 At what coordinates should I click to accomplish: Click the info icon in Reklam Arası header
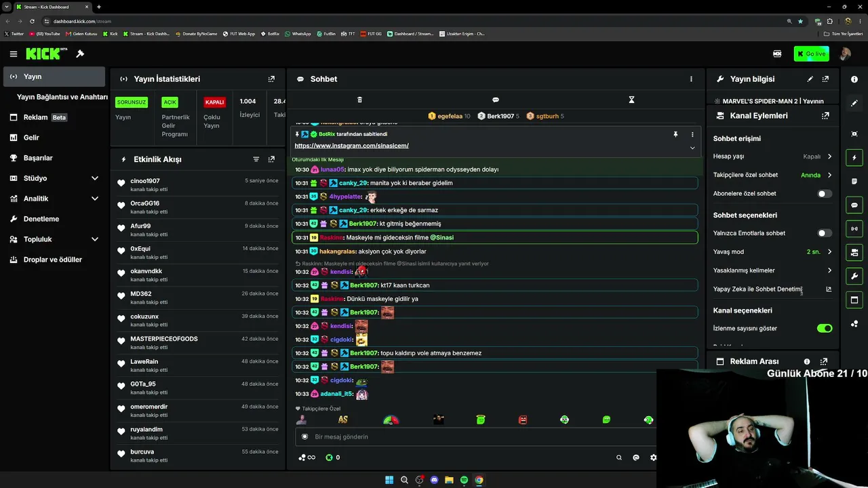click(x=807, y=362)
